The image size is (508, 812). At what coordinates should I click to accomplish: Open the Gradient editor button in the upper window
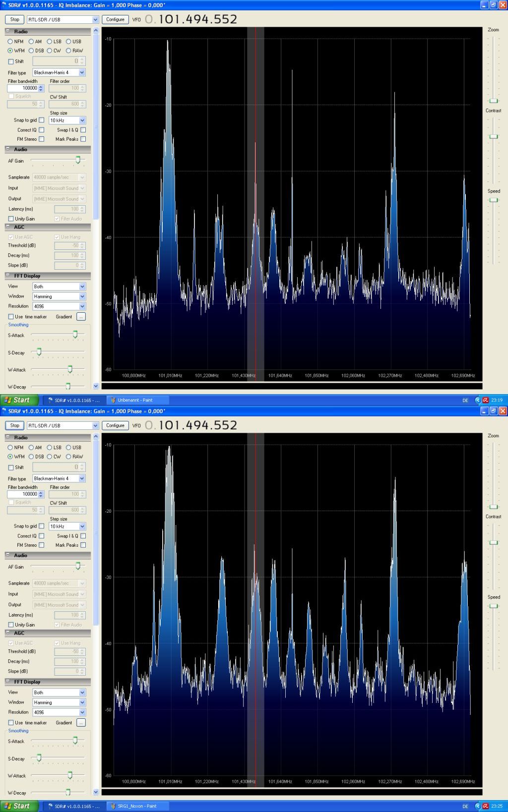click(81, 316)
